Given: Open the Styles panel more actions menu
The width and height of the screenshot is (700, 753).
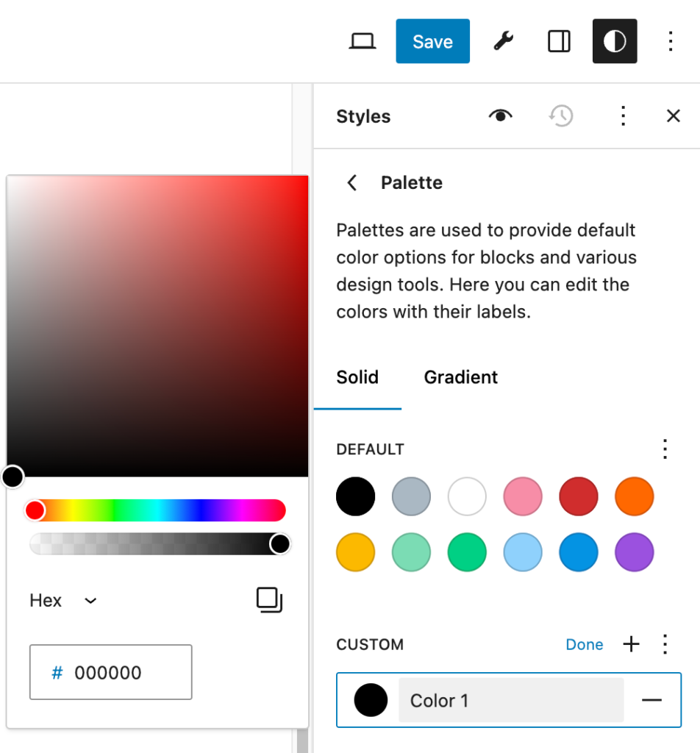Looking at the screenshot, I should (622, 116).
